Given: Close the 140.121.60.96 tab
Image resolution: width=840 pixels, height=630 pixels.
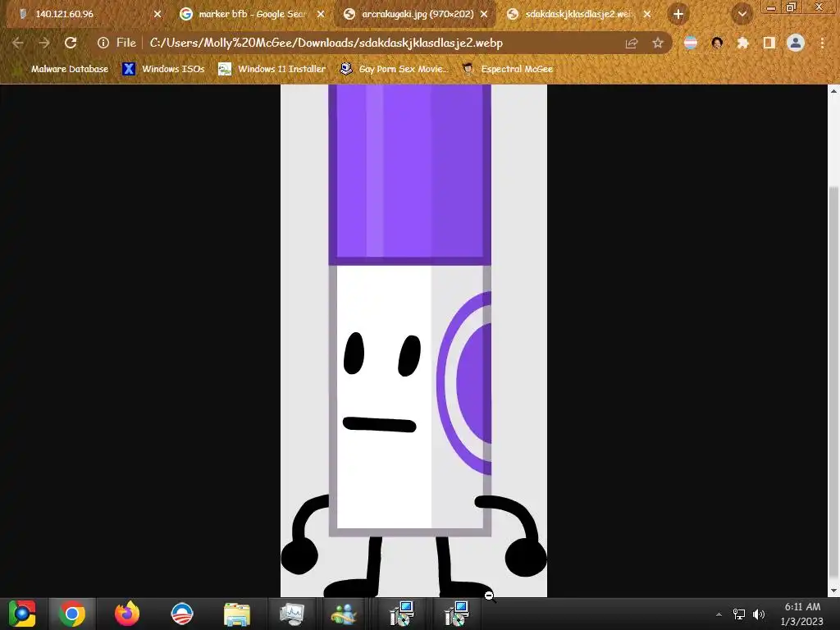Looking at the screenshot, I should (x=157, y=14).
